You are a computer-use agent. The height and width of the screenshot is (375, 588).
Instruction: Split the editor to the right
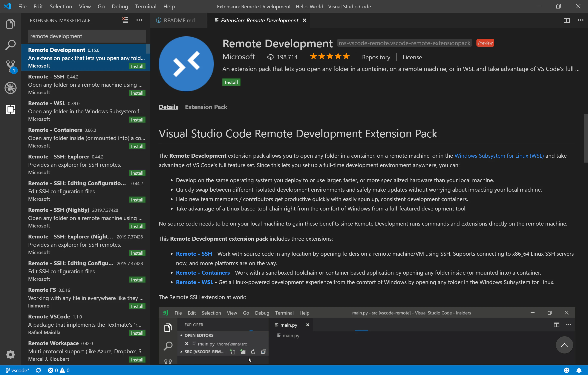[x=567, y=20]
